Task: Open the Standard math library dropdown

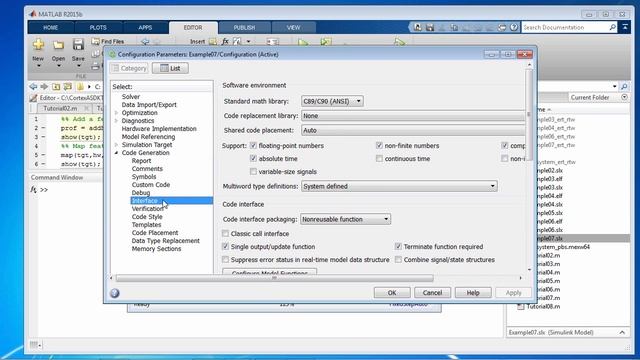Action: 332,101
